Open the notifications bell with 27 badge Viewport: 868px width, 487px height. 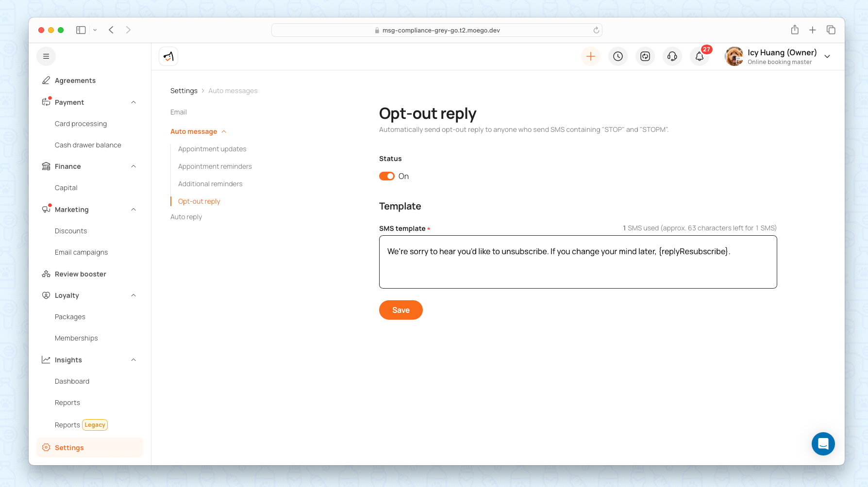click(699, 57)
